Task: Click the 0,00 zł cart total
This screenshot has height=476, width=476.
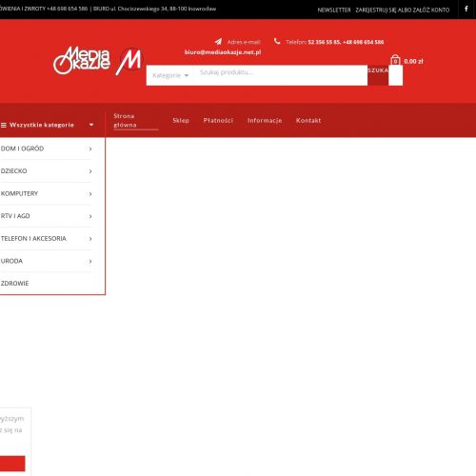Action: pyautogui.click(x=413, y=61)
